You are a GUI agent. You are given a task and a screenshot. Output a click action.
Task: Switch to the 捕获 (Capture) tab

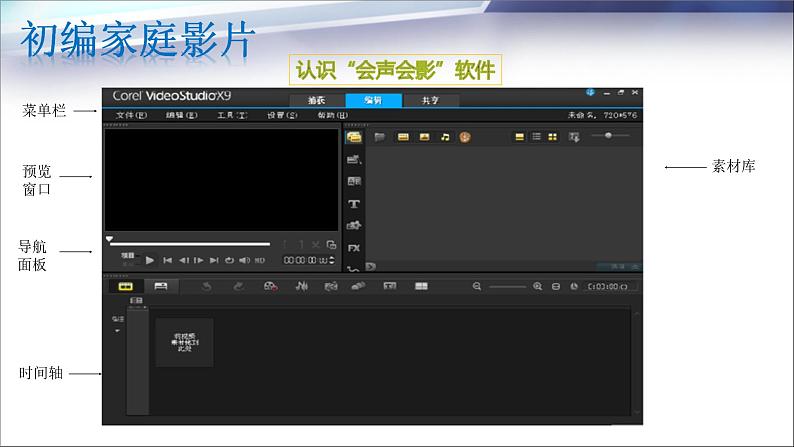click(x=317, y=100)
